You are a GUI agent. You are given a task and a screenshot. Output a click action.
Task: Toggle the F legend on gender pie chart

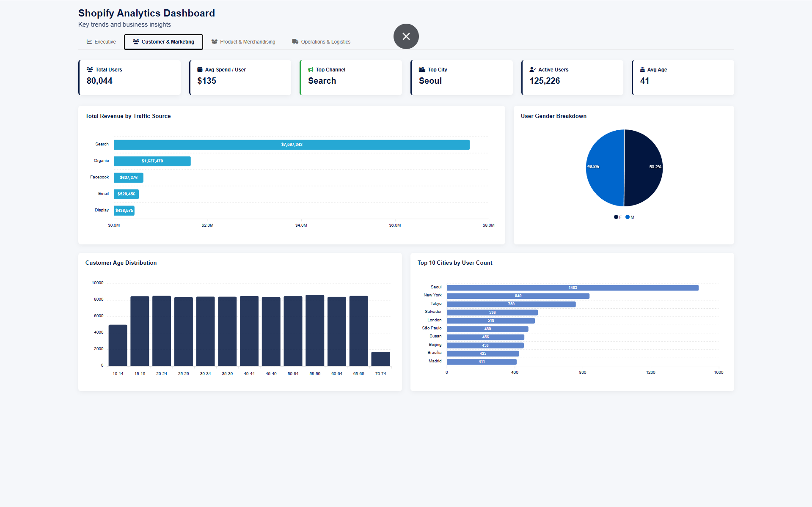[x=617, y=217]
